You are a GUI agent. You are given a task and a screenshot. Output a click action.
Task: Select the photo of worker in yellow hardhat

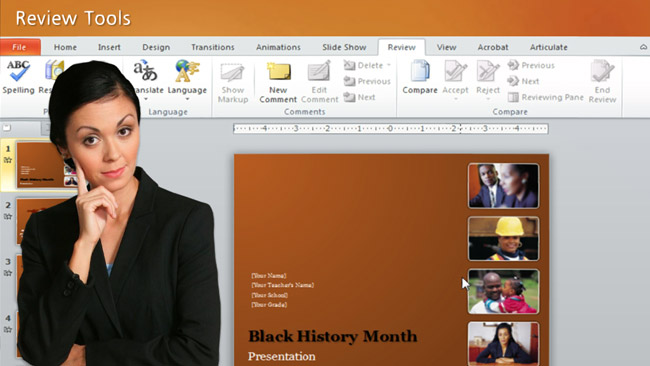click(503, 238)
